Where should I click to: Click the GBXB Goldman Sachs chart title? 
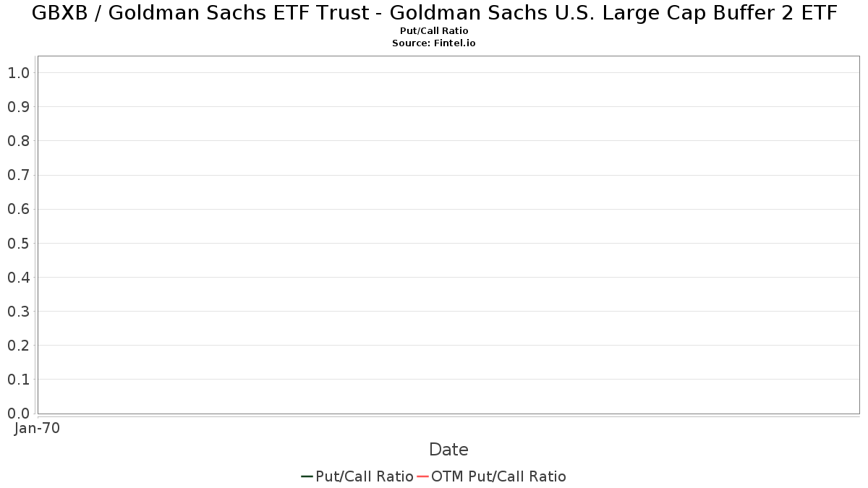click(x=434, y=13)
